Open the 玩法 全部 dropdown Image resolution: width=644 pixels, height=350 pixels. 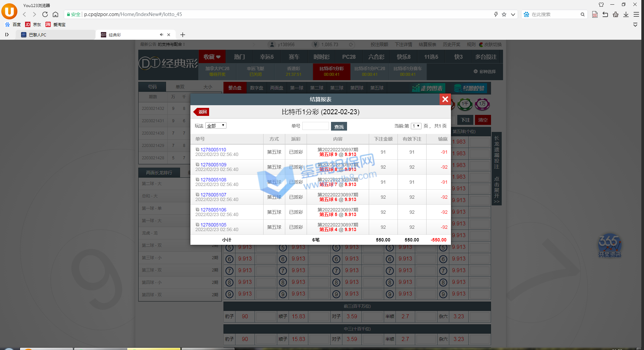tap(216, 126)
